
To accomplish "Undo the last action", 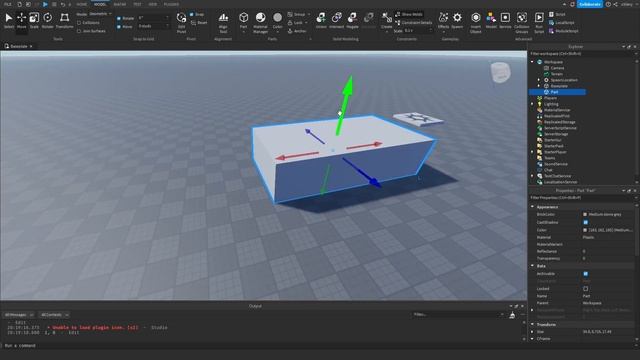I will [x=62, y=4].
